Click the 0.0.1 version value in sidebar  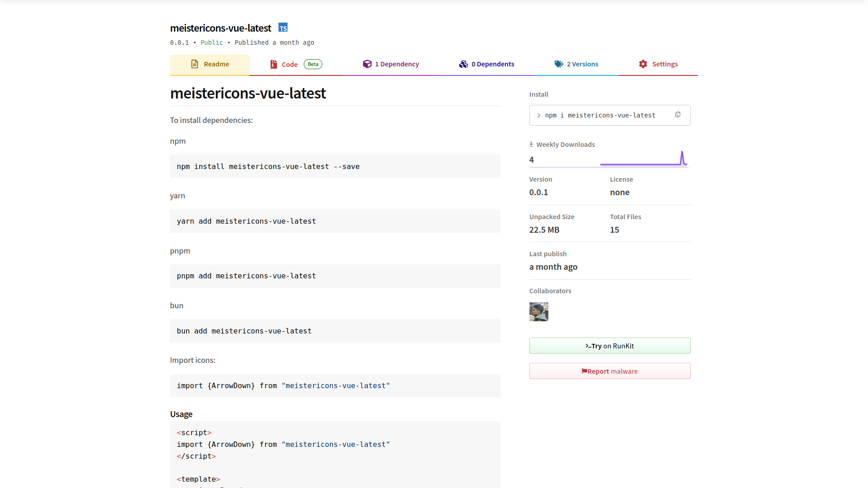coord(538,192)
